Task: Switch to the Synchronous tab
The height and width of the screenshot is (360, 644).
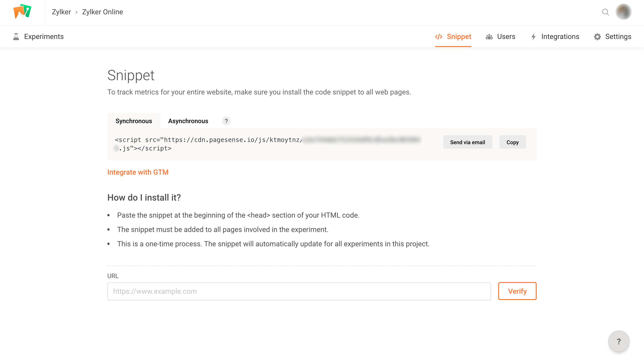Action: (x=134, y=121)
